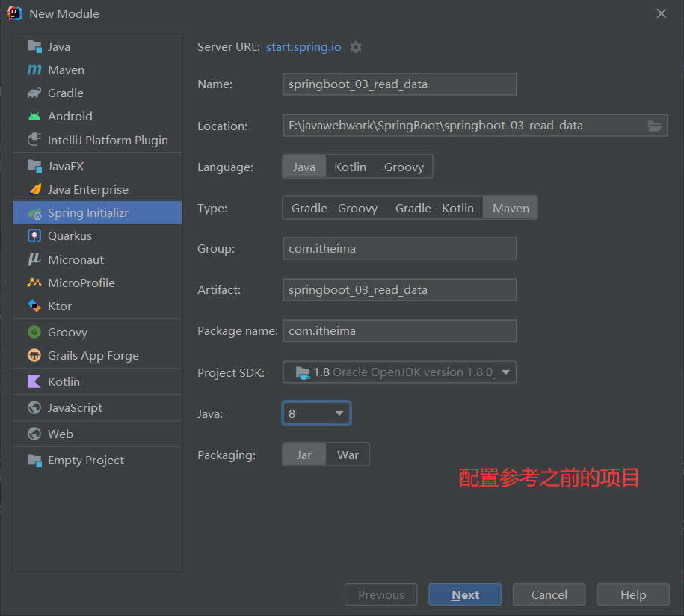
Task: Select Spring Initializr in the sidebar
Action: tap(82, 212)
